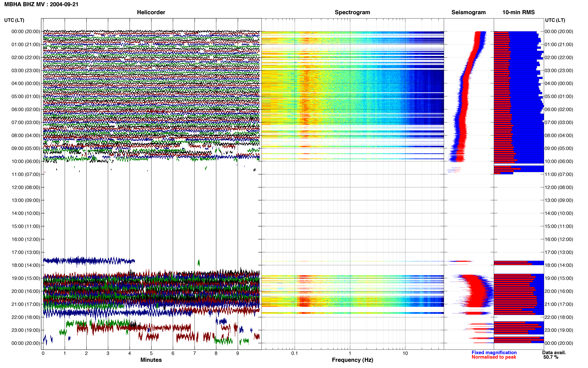Click tick label '10' on the frequency axis
The image size is (588, 368).
[405, 353]
